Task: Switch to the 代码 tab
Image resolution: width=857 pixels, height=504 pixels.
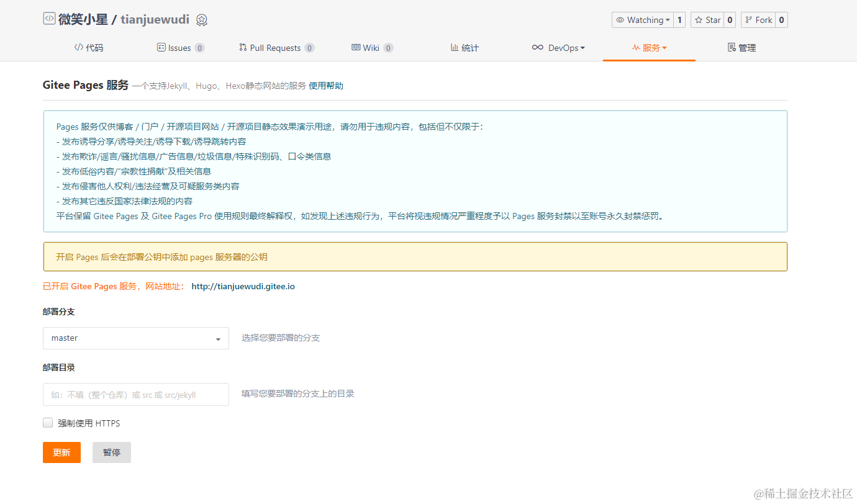Action: click(x=89, y=48)
